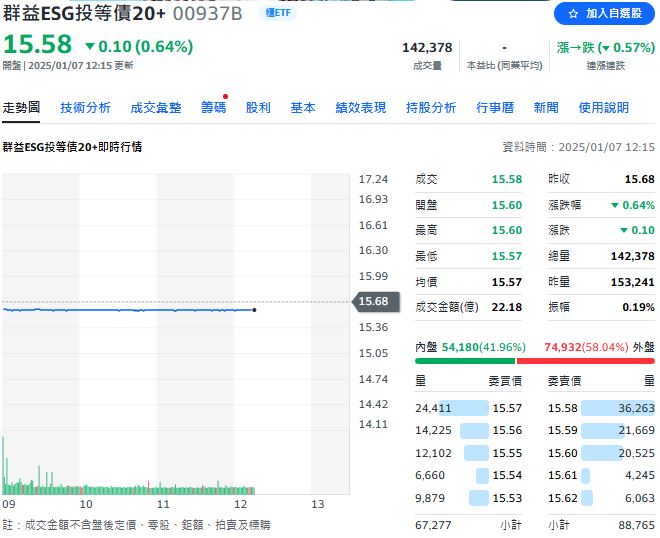The height and width of the screenshot is (538, 660).
Task: Click the 資料時間 2025/01/07 12:15 label
Action: 579,147
